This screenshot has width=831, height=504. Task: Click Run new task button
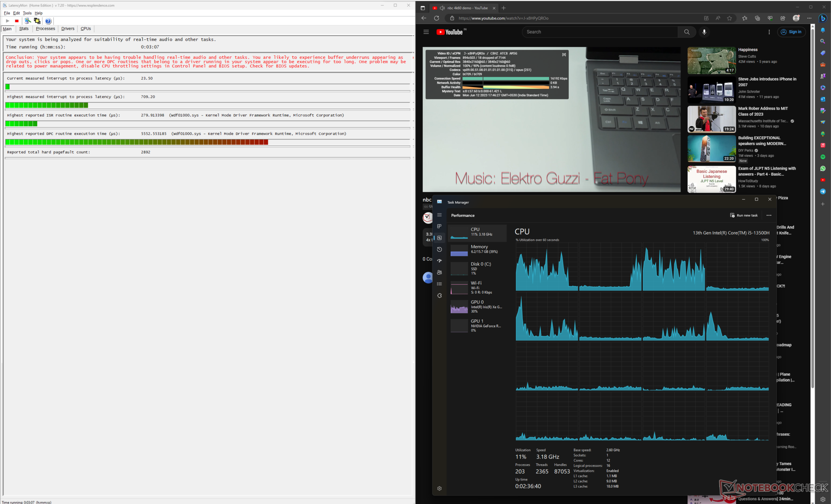(x=744, y=215)
